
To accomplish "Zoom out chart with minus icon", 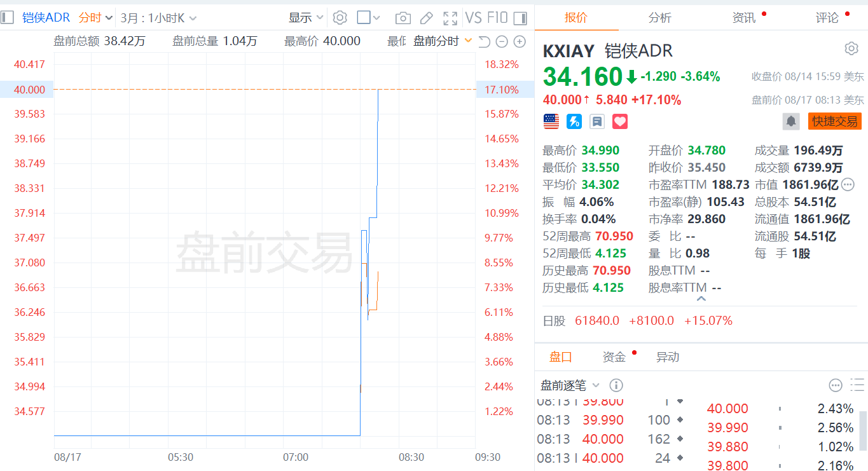I will 502,42.
